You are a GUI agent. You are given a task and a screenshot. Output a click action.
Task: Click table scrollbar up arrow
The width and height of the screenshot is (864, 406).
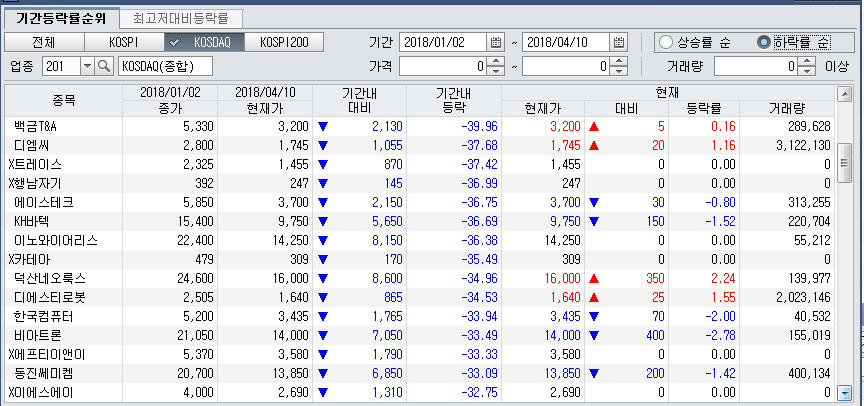[844, 94]
